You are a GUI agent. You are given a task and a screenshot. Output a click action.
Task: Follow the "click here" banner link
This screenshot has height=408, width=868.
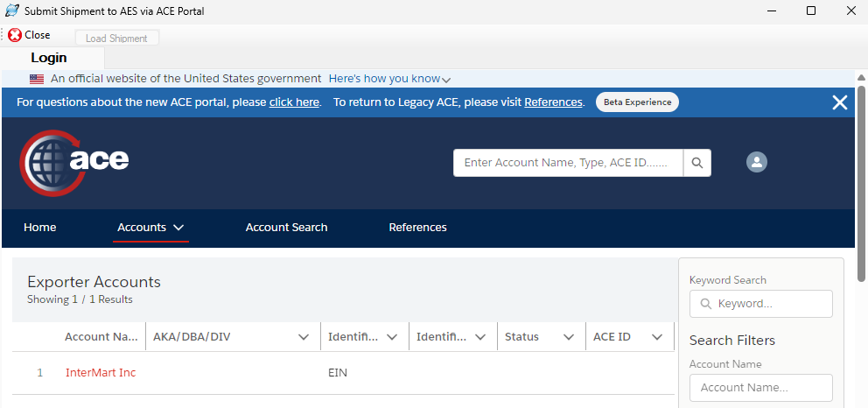pyautogui.click(x=294, y=102)
